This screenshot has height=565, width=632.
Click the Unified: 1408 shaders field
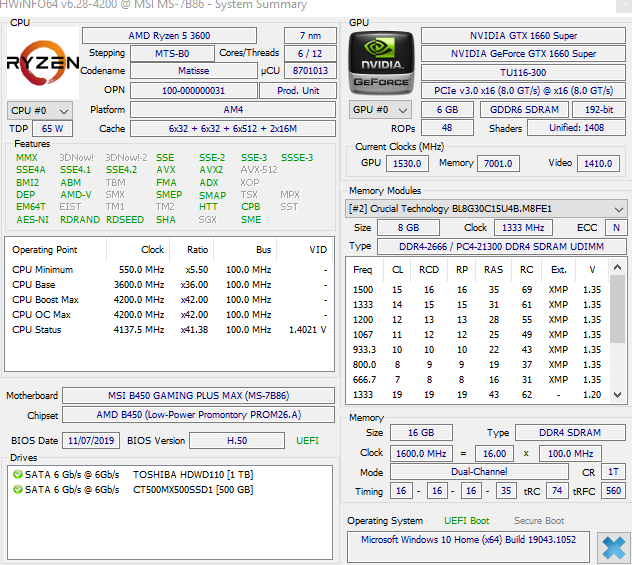click(x=576, y=128)
